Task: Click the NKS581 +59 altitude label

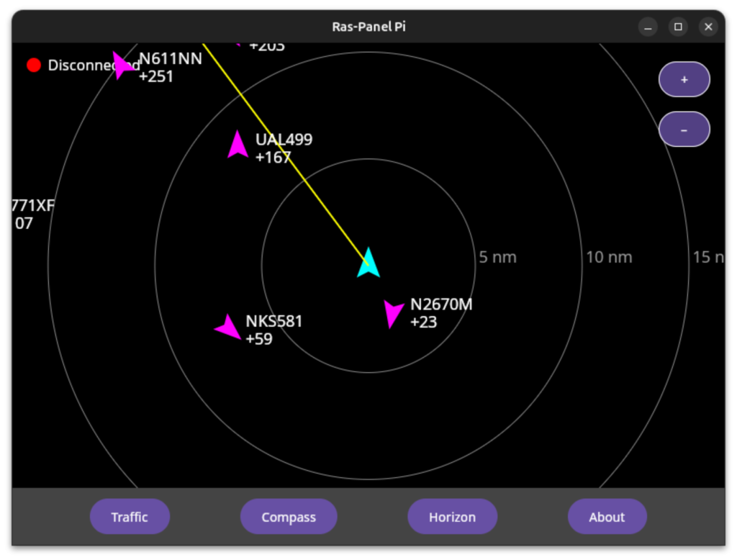Action: (x=259, y=339)
